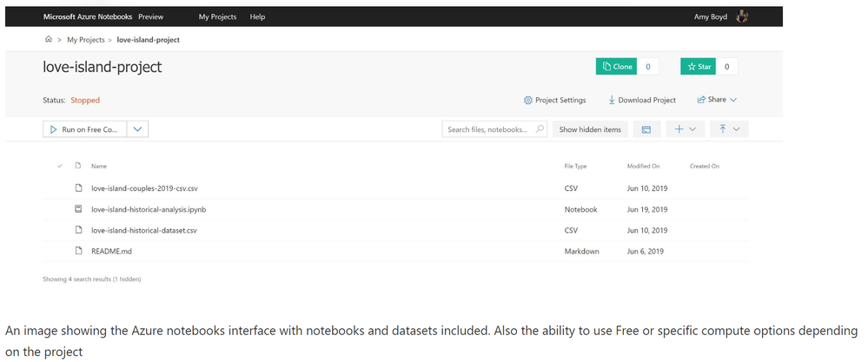This screenshot has width=868, height=362.
Task: Expand the Run on Free Compute dropdown arrow
Action: pyautogui.click(x=137, y=129)
